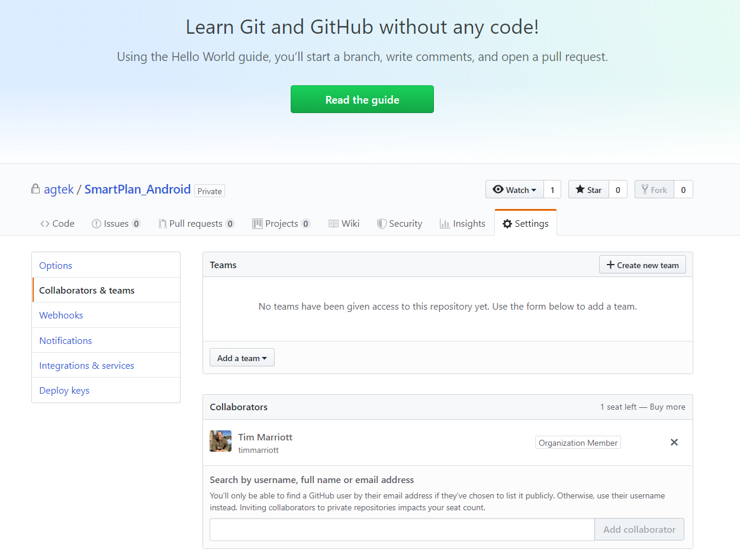Go to the Pull requests tab
Image resolution: width=740 pixels, height=560 pixels.
tap(195, 223)
